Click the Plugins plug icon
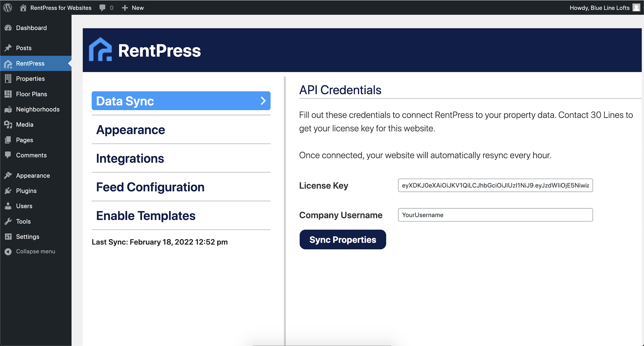The width and height of the screenshot is (644, 346). pos(8,191)
